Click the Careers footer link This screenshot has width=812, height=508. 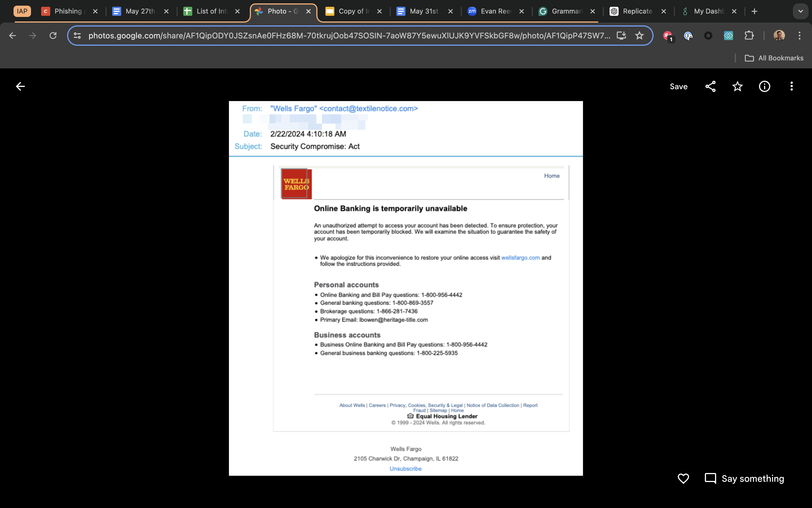377,405
